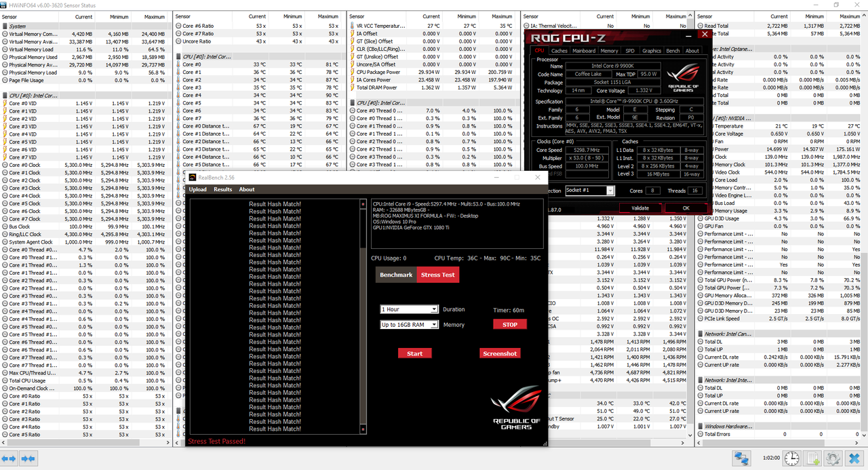Image resolution: width=868 pixels, height=470 pixels.
Task: Click the Total DRAM Power sensor icon
Action: click(352, 87)
